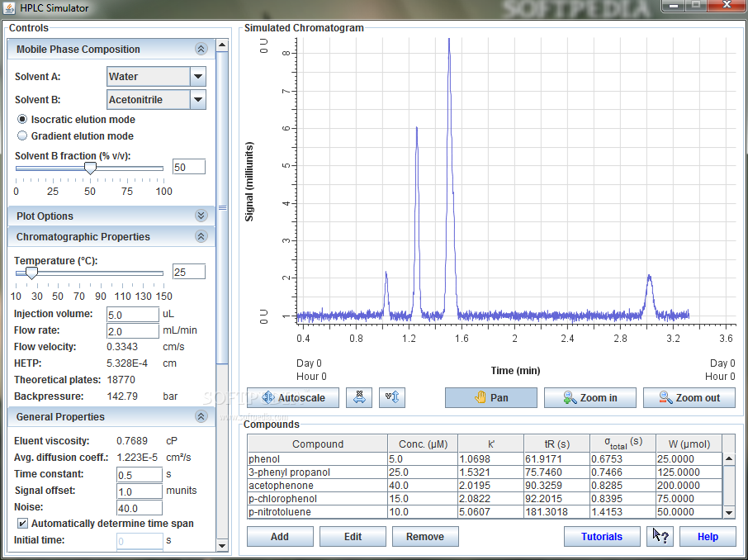The height and width of the screenshot is (560, 748).
Task: Select the phenol row in compounds table
Action: click(x=485, y=458)
